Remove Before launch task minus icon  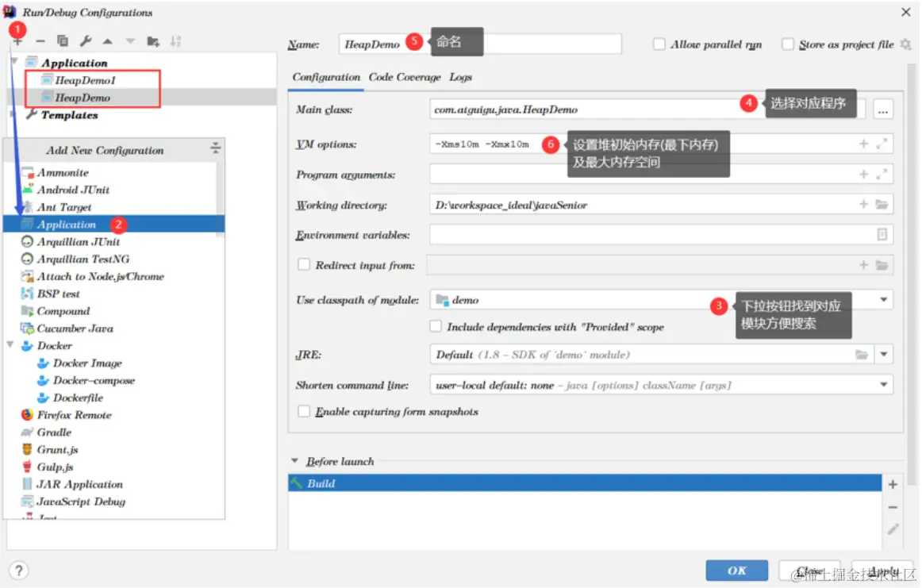(893, 507)
